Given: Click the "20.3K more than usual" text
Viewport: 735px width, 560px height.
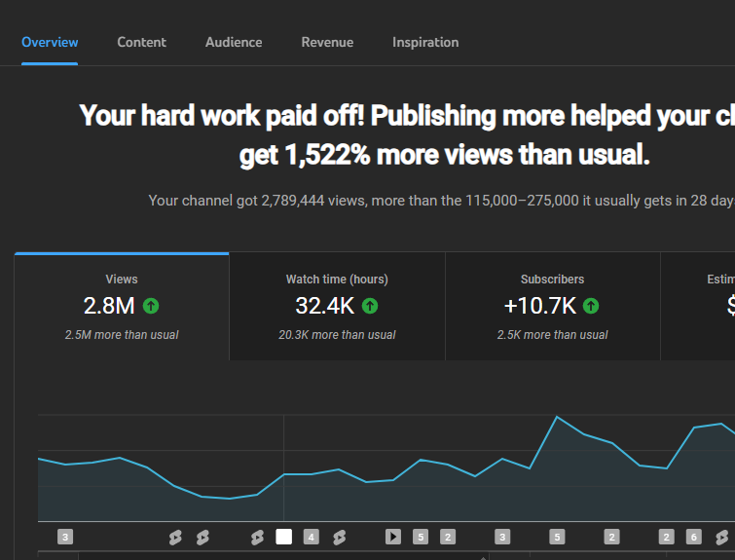Looking at the screenshot, I should pos(337,335).
